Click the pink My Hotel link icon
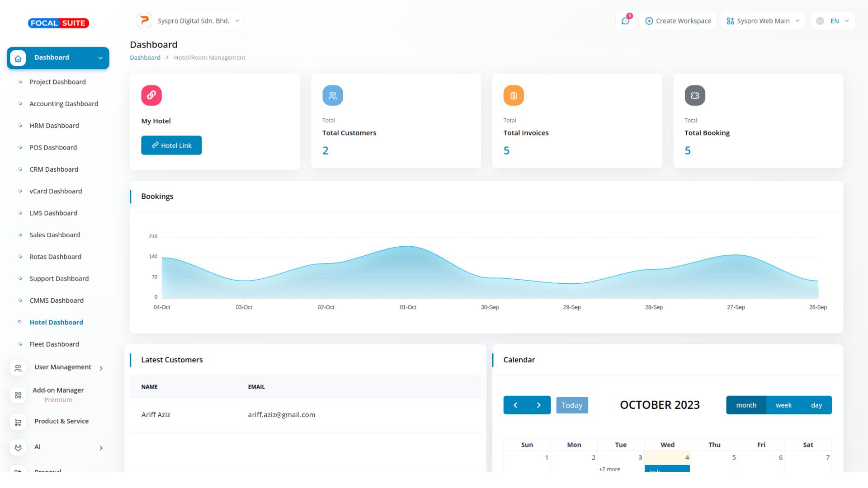 coord(151,95)
